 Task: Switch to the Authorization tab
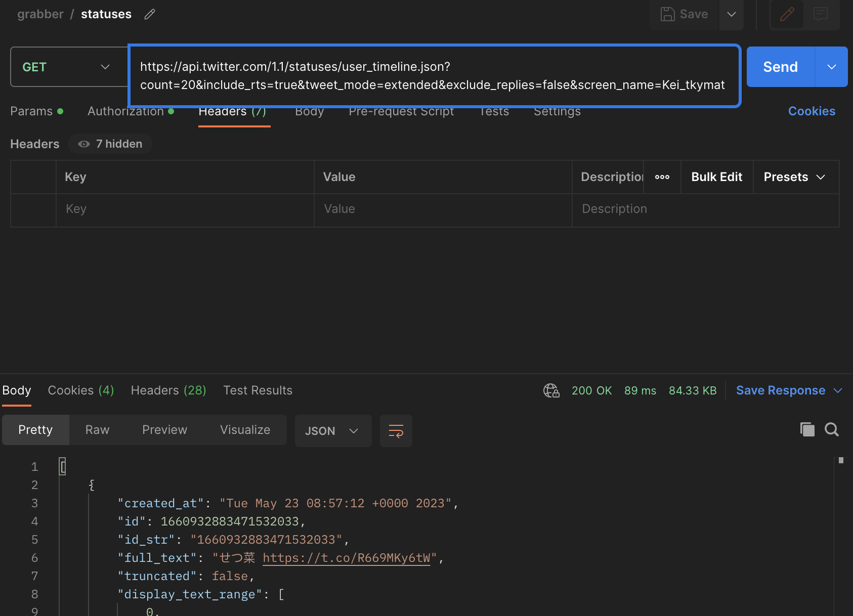pyautogui.click(x=131, y=111)
